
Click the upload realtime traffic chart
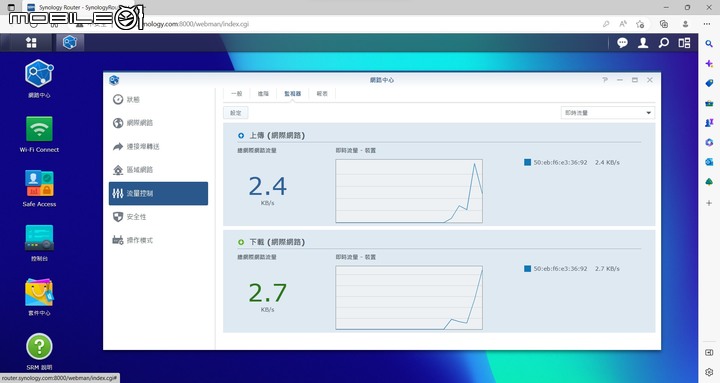pyautogui.click(x=409, y=191)
